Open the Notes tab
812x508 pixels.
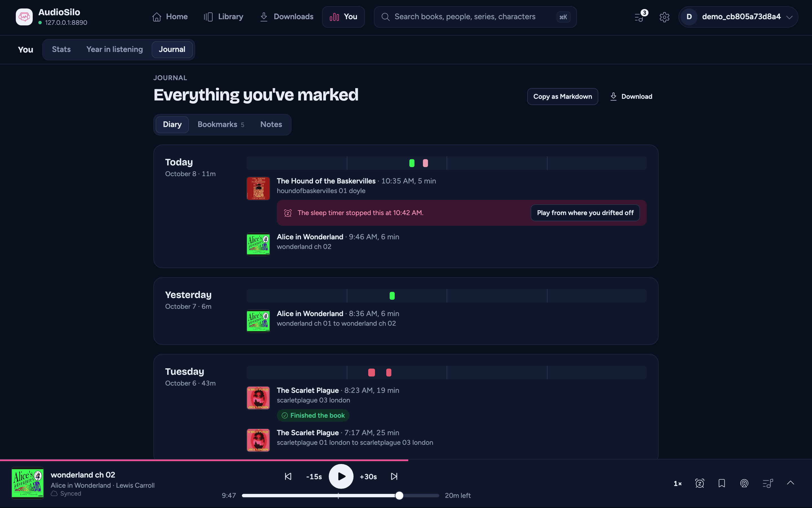click(271, 124)
